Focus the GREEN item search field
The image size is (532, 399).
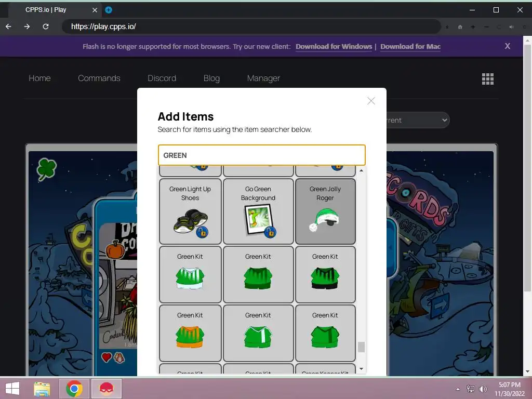point(262,155)
